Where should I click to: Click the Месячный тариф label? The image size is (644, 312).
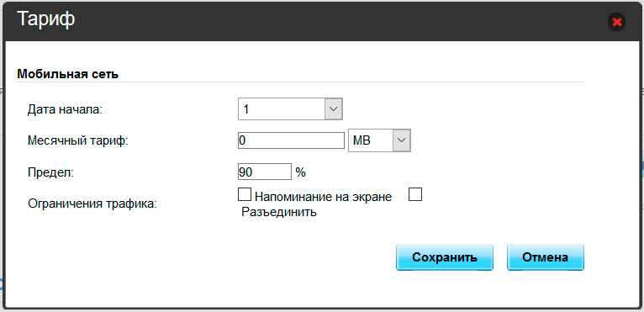coord(78,141)
